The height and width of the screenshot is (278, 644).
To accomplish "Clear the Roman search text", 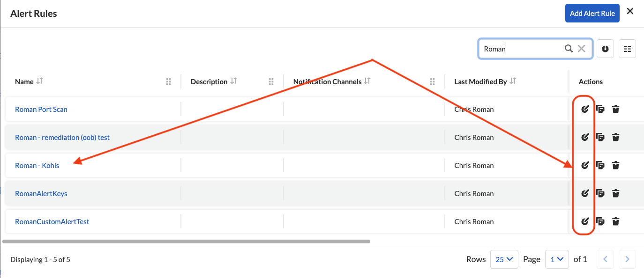I will coord(582,49).
